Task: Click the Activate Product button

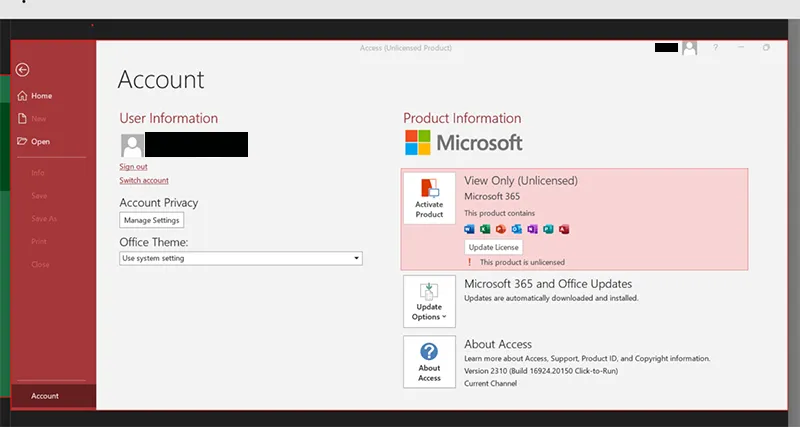Action: coord(429,198)
